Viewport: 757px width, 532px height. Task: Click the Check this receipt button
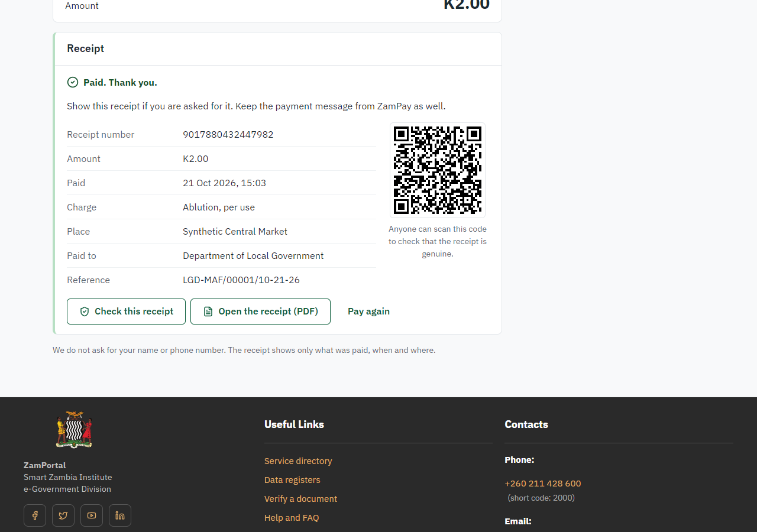(x=126, y=312)
